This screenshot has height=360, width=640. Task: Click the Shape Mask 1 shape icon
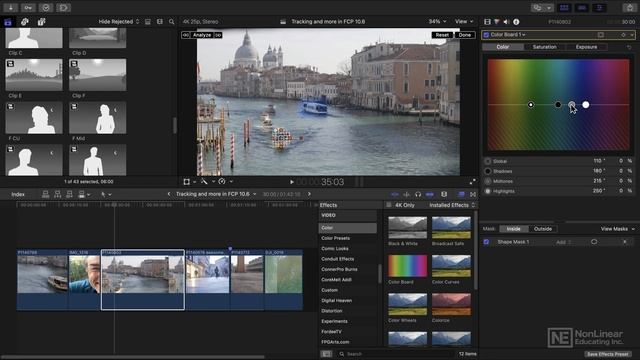(x=594, y=242)
